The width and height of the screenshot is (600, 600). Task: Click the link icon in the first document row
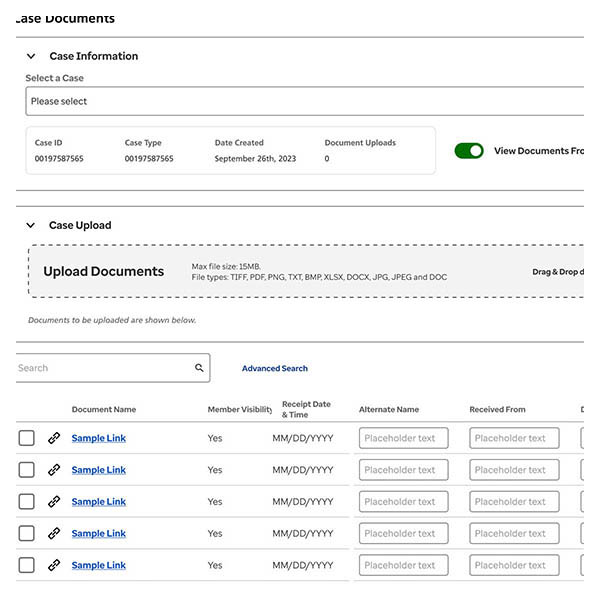(54, 438)
